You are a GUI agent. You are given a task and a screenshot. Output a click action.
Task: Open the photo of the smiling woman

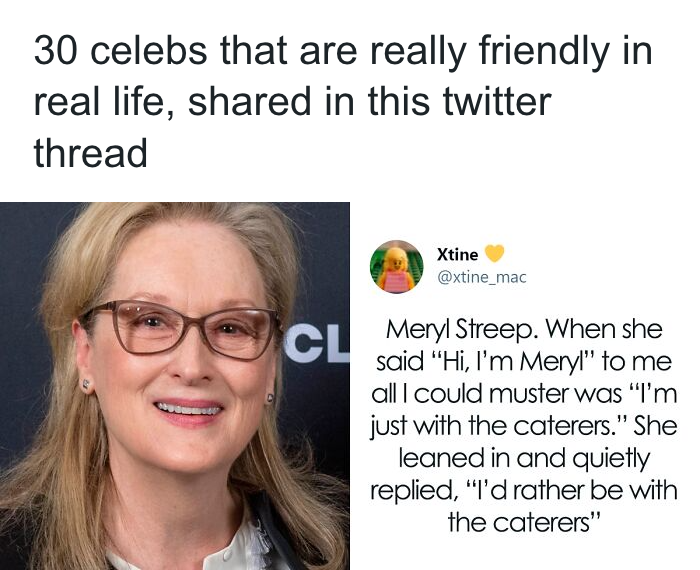pos(175,385)
